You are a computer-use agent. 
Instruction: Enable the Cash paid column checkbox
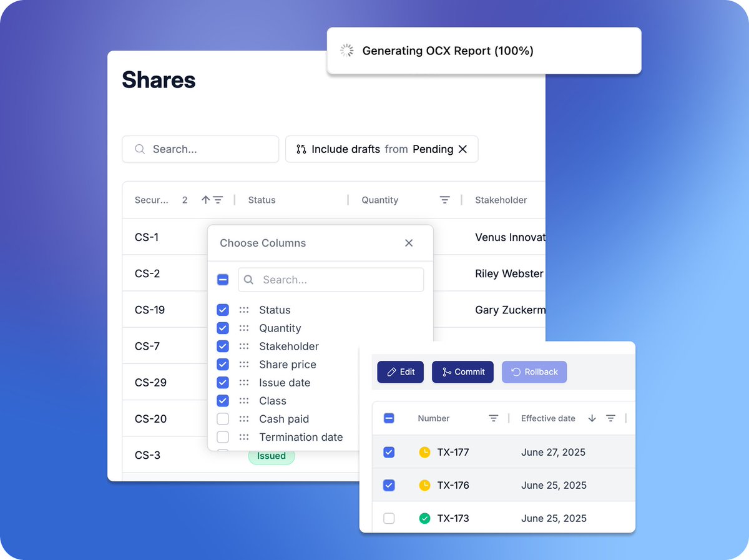[223, 419]
